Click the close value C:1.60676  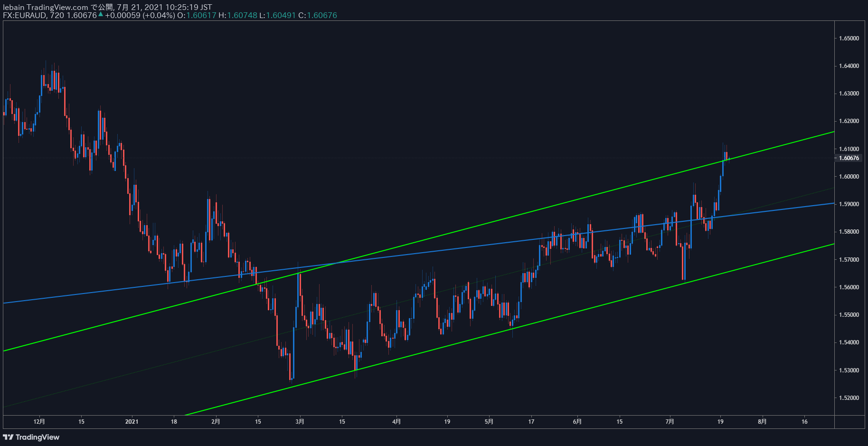tap(318, 15)
